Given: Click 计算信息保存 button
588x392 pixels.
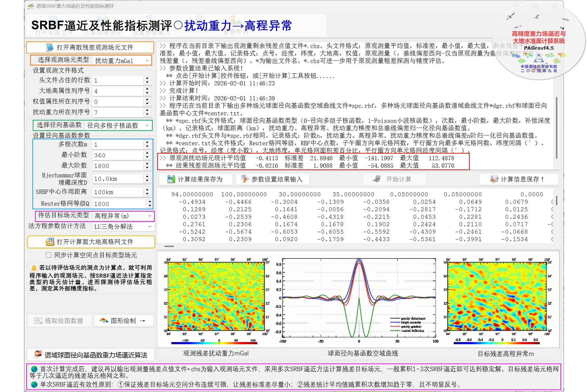Looking at the screenshot, I should 519,179.
